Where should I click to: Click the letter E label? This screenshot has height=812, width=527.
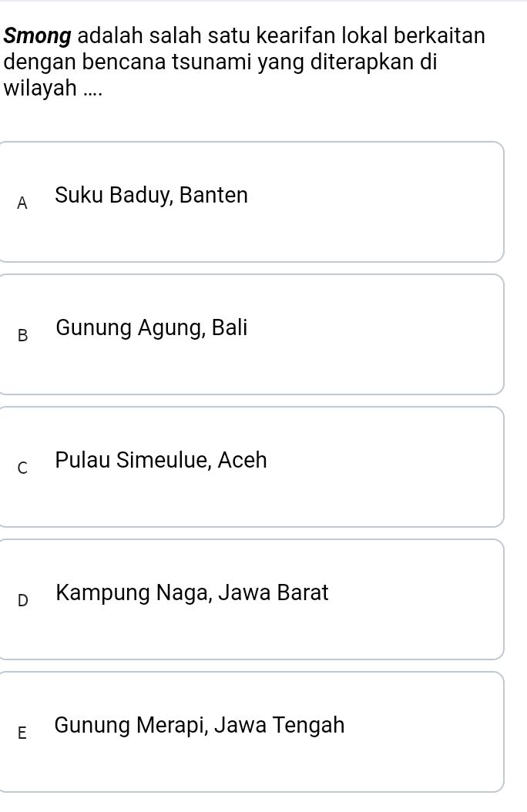[x=22, y=733]
